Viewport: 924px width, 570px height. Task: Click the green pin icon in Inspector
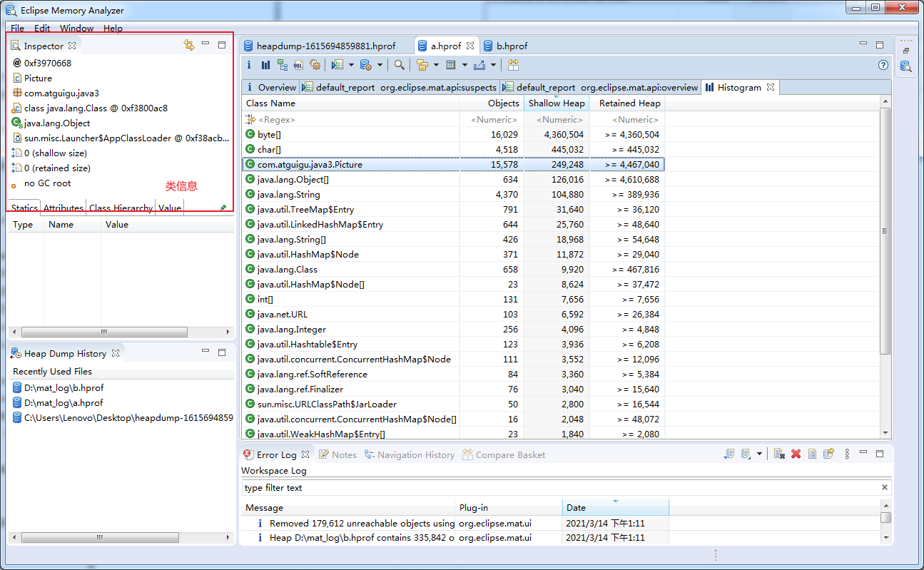tap(223, 208)
